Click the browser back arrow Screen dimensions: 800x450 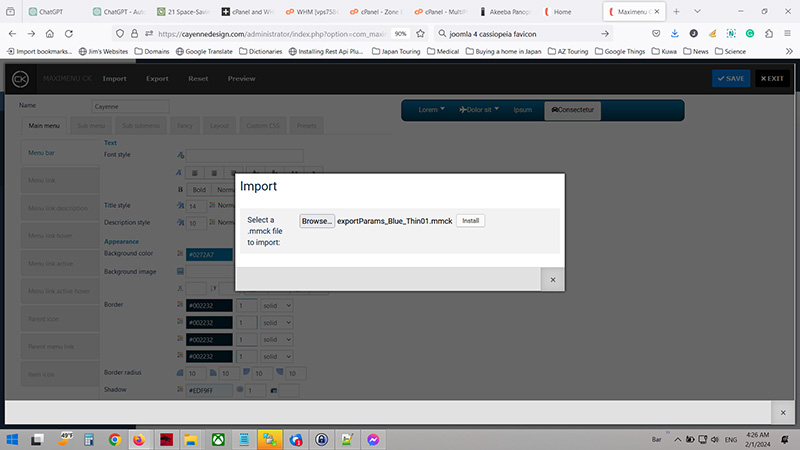[14, 33]
